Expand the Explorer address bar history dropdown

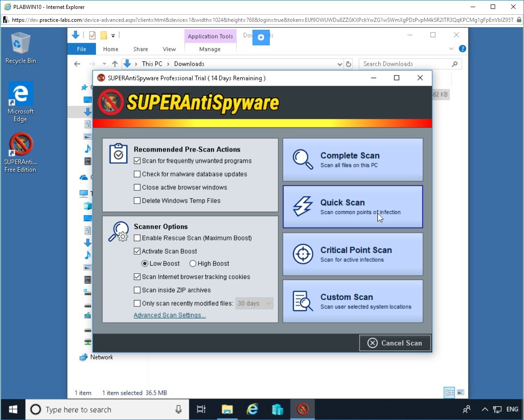pos(340,64)
